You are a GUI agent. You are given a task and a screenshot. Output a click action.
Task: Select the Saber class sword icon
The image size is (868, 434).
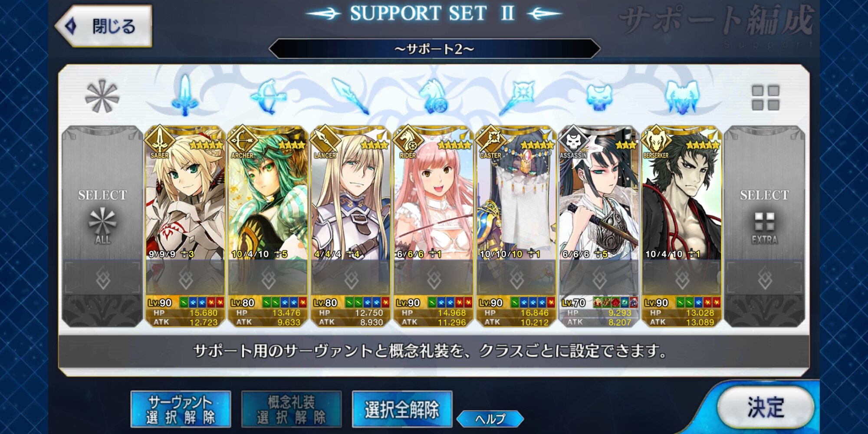click(x=185, y=96)
